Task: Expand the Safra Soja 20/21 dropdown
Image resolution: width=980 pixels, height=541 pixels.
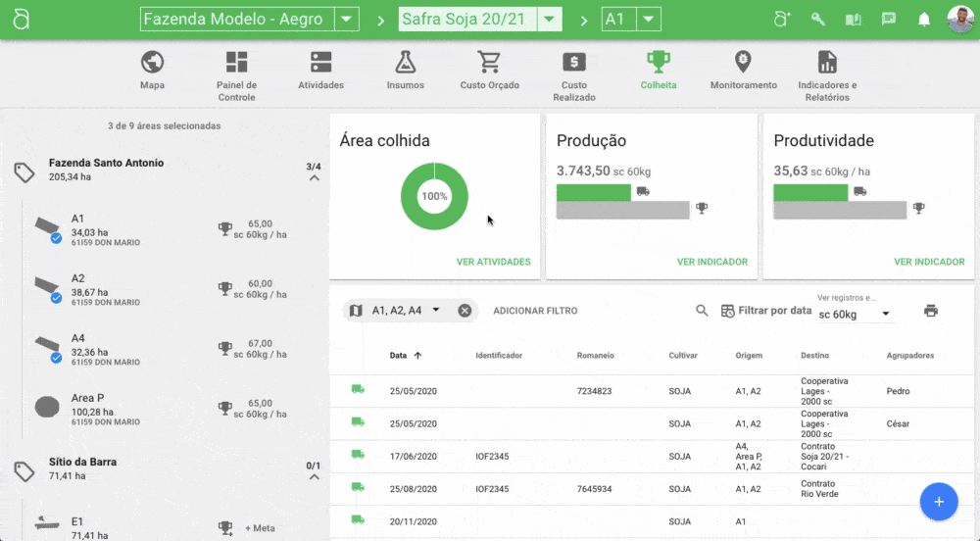Action: tap(551, 20)
